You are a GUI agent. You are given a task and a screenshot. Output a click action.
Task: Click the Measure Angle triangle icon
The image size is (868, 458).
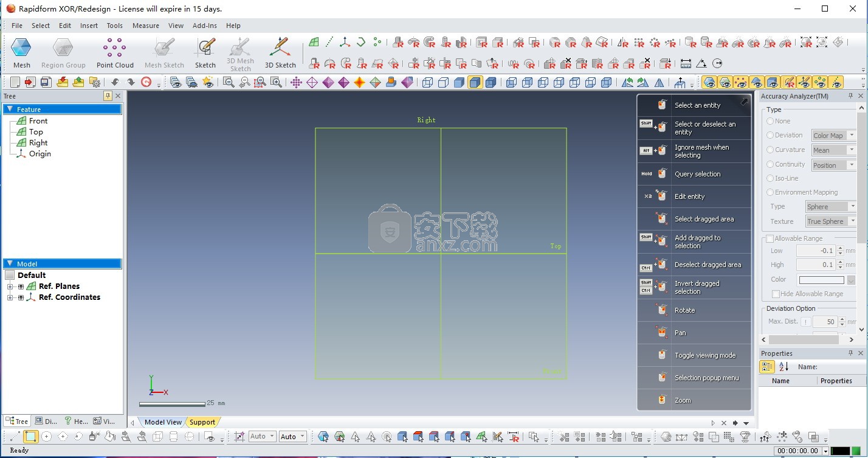click(x=701, y=63)
